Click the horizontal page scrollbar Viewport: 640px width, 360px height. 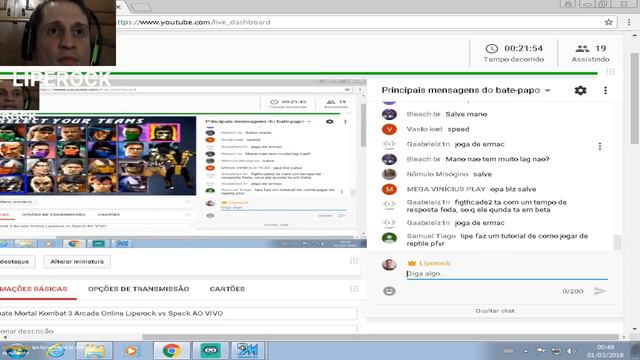380,337
